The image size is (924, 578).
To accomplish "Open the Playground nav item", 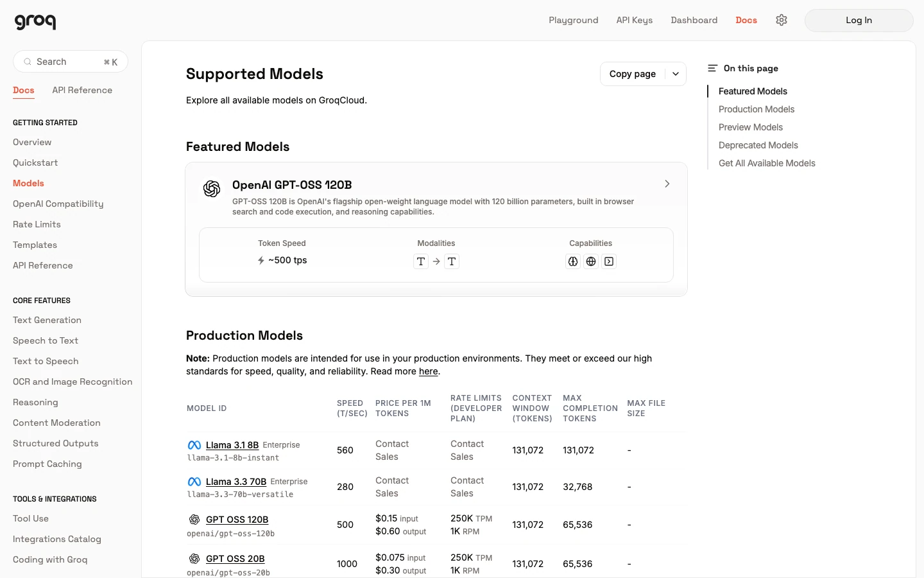I will [574, 20].
